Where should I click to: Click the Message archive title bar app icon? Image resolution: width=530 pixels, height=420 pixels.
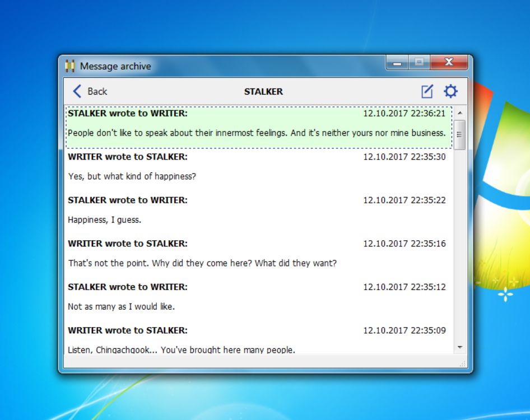tap(69, 66)
